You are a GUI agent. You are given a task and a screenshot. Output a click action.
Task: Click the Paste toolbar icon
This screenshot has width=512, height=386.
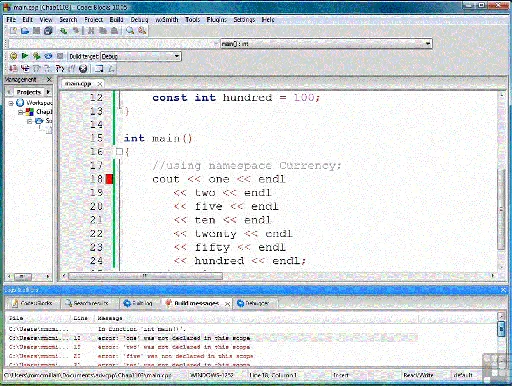point(114,31)
